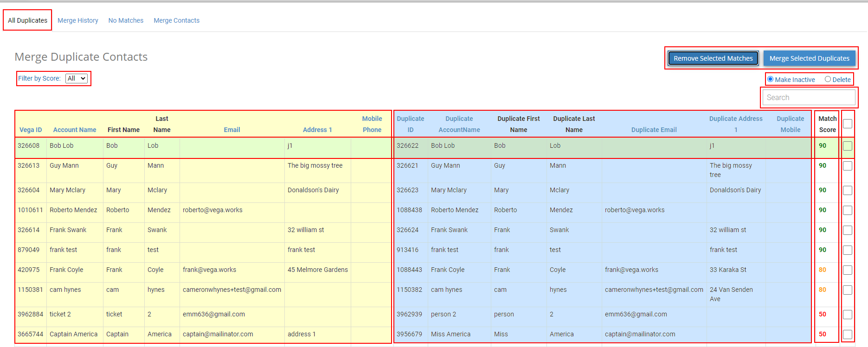
Task: Sort by Account Name column header
Action: tap(75, 130)
